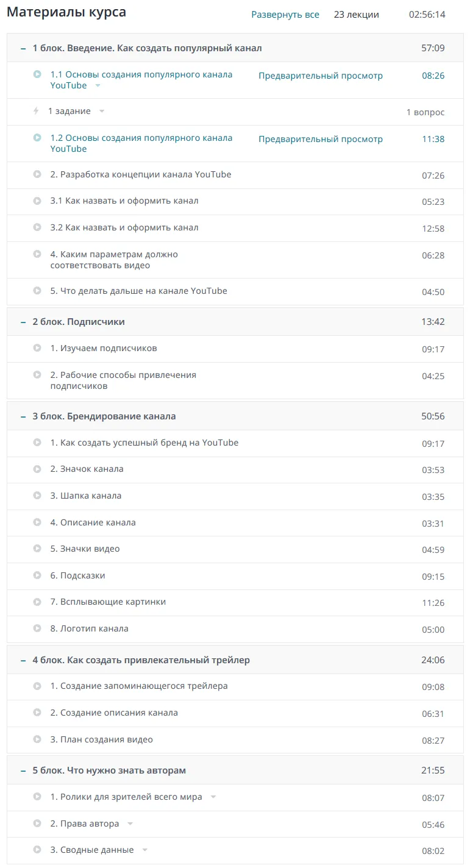Image resolution: width=470 pixels, height=868 pixels.
Task: Expand the 1 задание dropdown arrow
Action: click(x=102, y=112)
